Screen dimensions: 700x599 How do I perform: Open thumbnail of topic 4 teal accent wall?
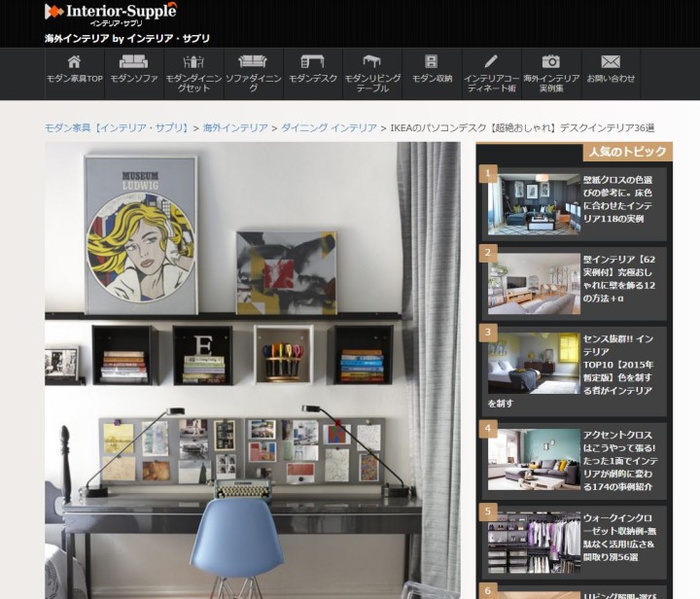[534, 460]
